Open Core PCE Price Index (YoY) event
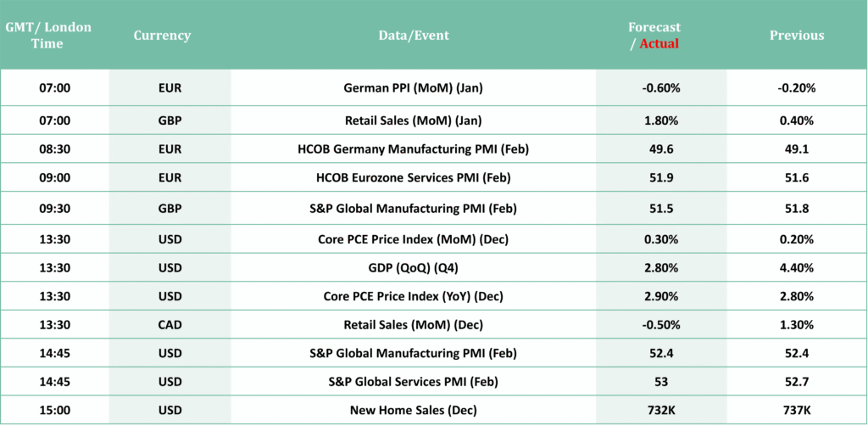The width and height of the screenshot is (868, 426). coord(414,296)
